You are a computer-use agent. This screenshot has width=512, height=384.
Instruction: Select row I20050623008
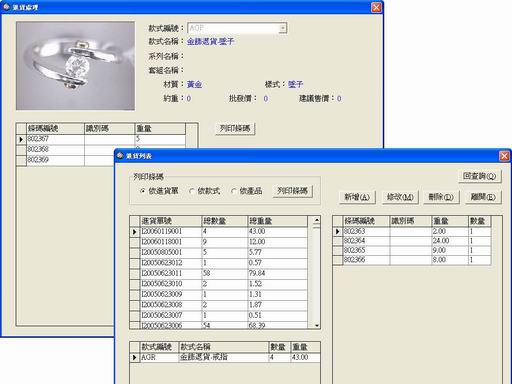(218, 305)
